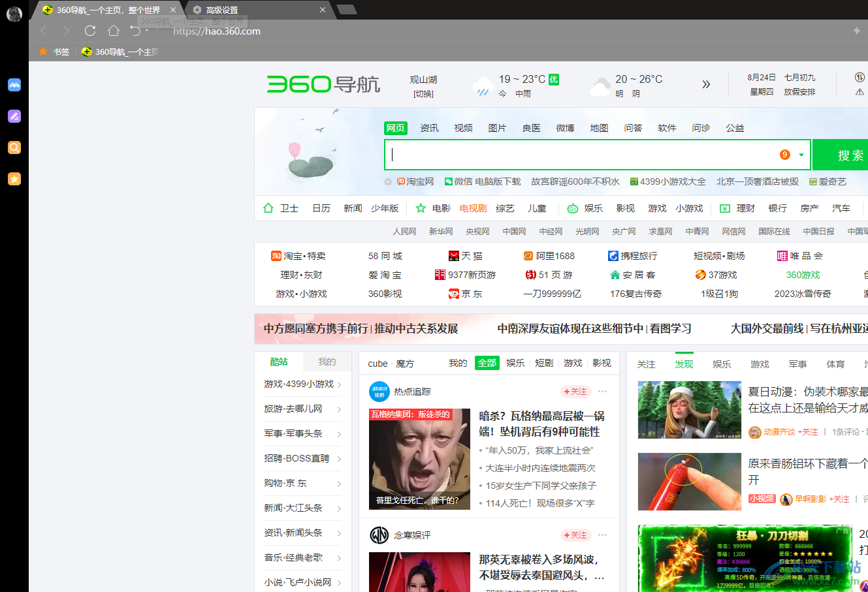
Task: Expand more weather with double chevron
Action: pyautogui.click(x=706, y=84)
